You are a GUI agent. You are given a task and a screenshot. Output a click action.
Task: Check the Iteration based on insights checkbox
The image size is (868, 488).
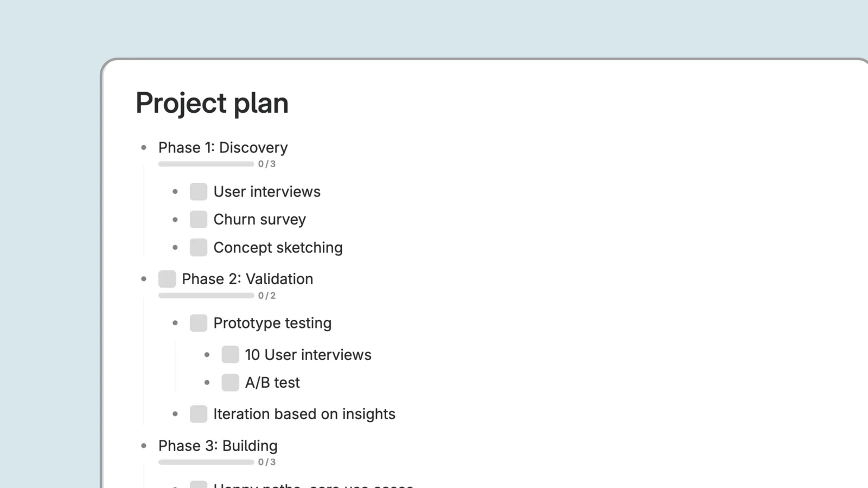coord(198,413)
